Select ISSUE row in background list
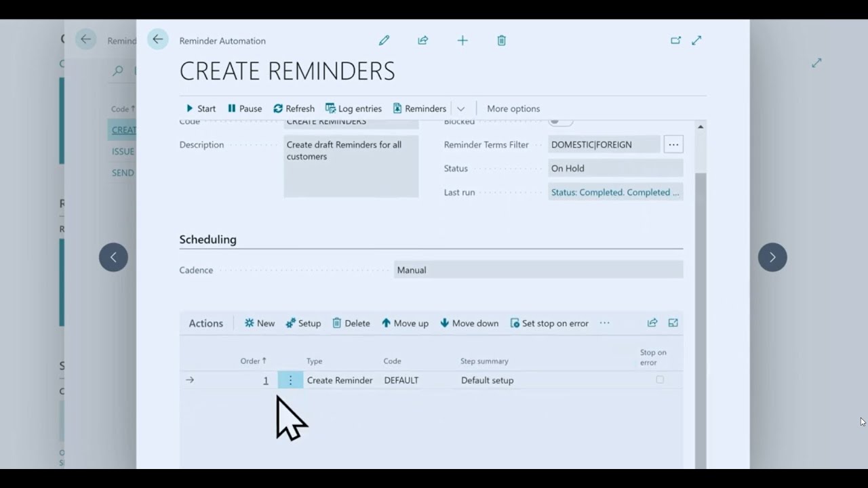The width and height of the screenshot is (868, 488). (123, 151)
